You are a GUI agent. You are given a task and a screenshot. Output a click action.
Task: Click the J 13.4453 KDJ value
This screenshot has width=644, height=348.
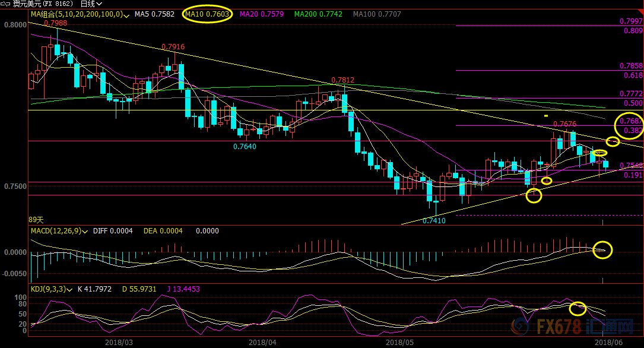click(183, 289)
